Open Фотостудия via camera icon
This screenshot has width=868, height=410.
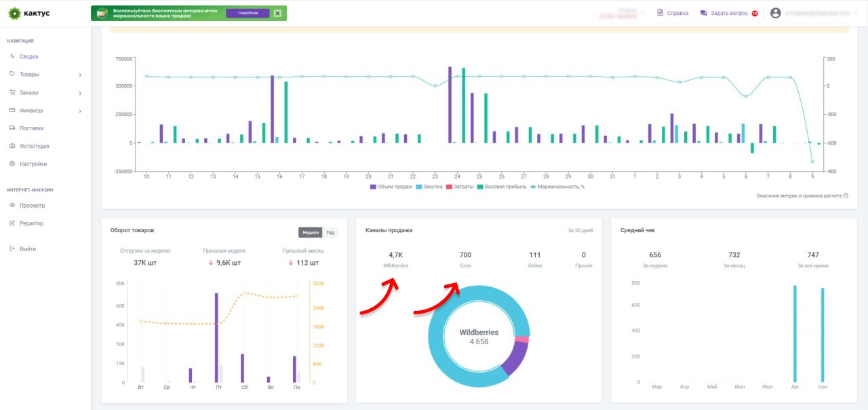pos(12,146)
